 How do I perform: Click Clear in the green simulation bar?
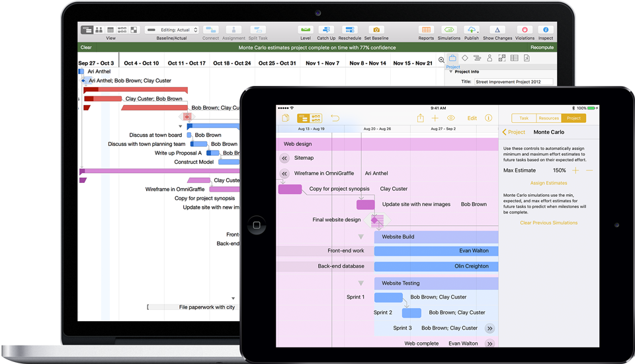[86, 48]
